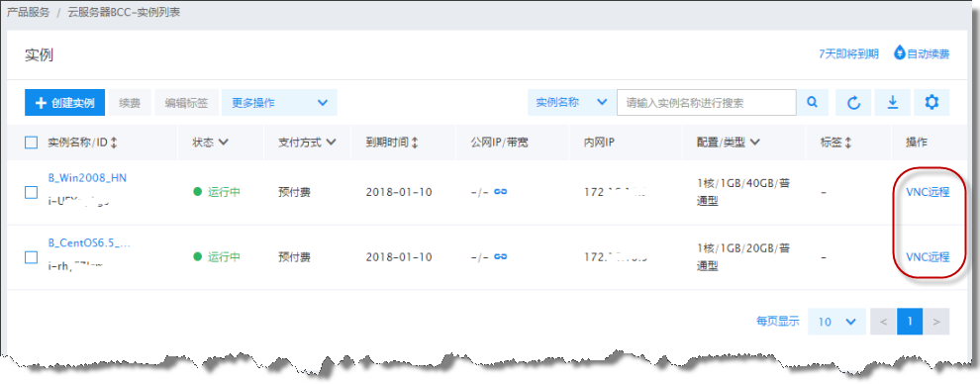Open the B_Win2008_HN instance link

(87, 178)
